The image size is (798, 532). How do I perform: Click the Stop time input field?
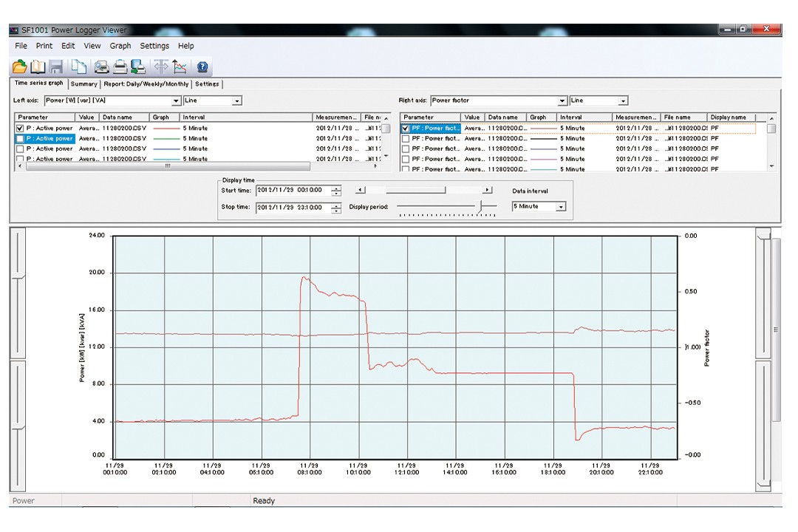pyautogui.click(x=293, y=207)
